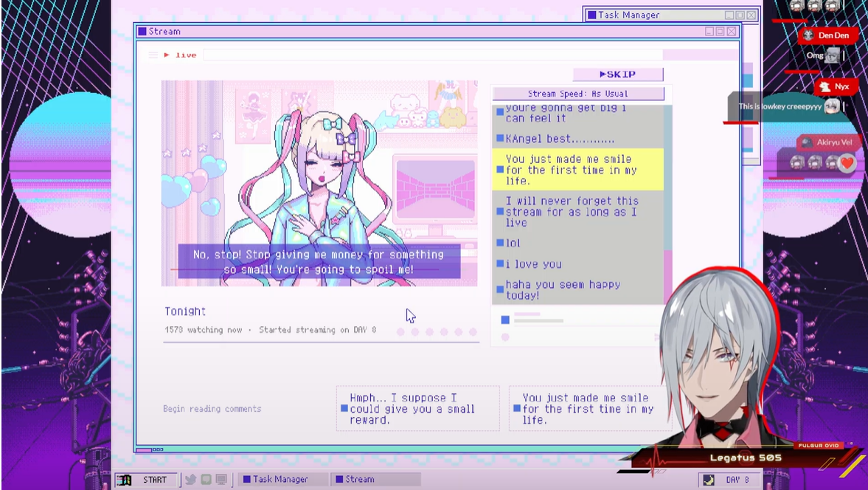This screenshot has height=490, width=868.
Task: Select the queued 'You just made me smile' card
Action: tap(589, 409)
